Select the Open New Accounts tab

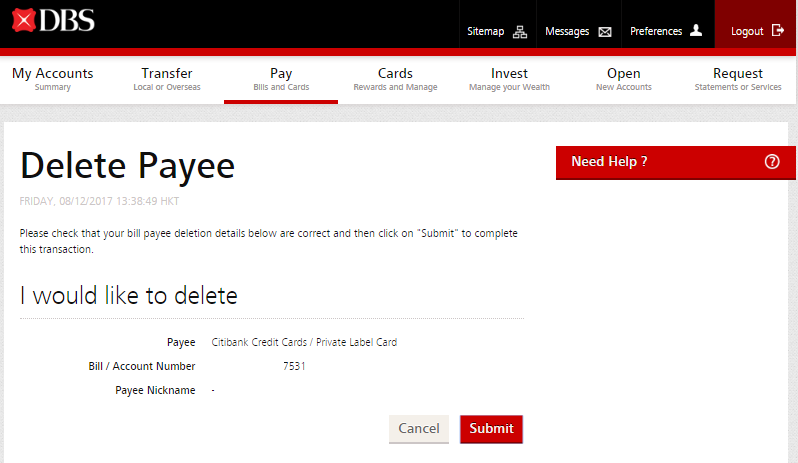click(623, 79)
